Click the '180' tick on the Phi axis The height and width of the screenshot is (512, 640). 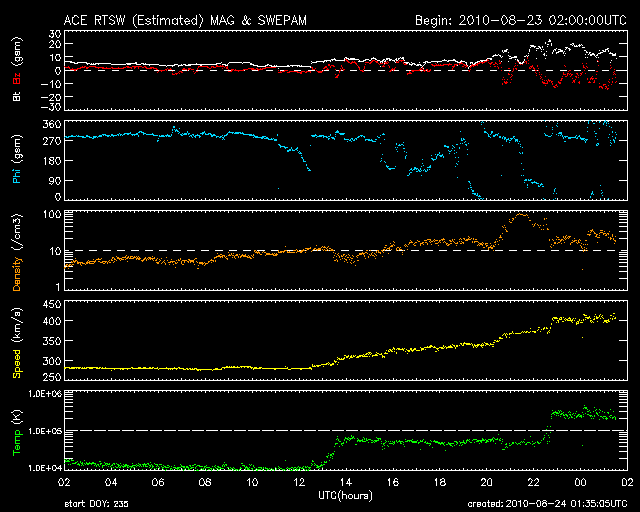[52, 161]
